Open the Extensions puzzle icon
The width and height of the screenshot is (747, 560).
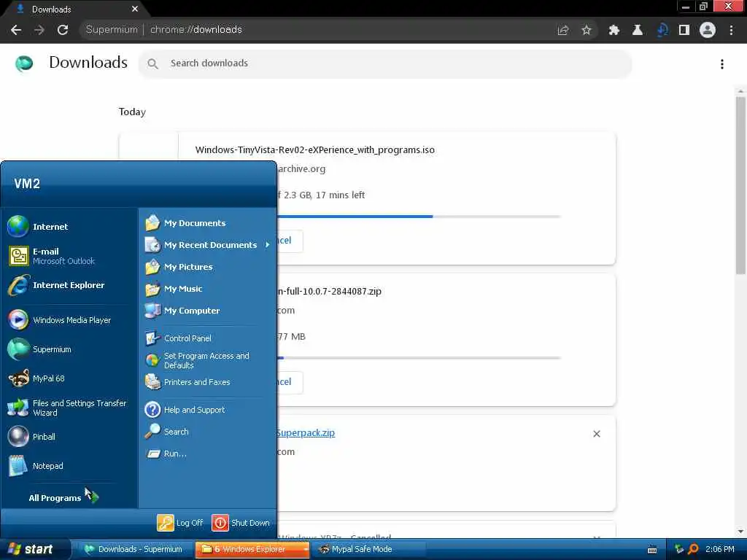point(614,30)
